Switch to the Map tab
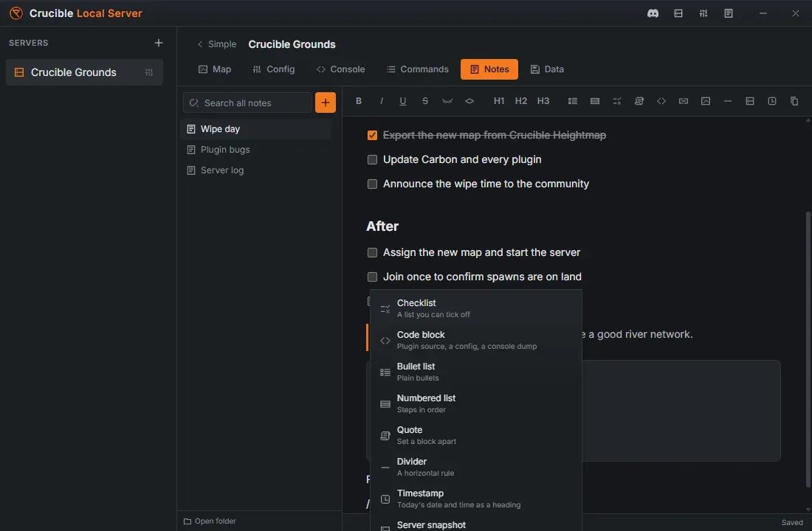Image resolution: width=812 pixels, height=531 pixels. [215, 69]
